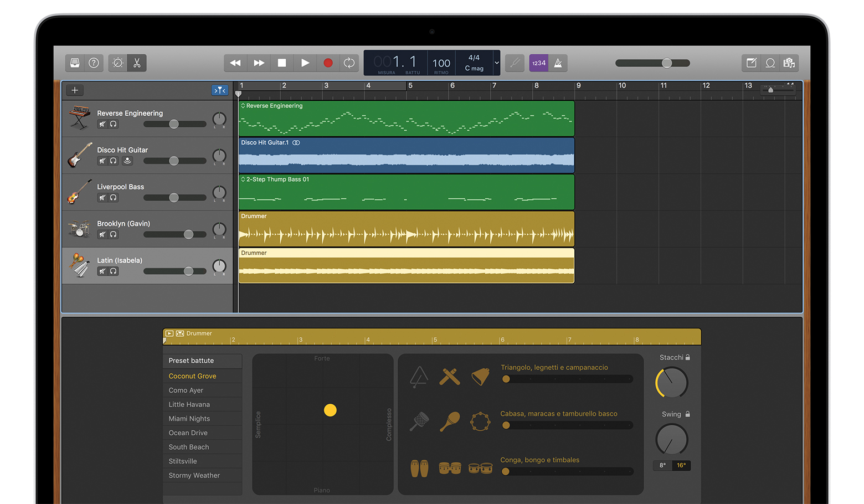Toggle the Cycle loop mode
This screenshot has width=864, height=504.
[349, 63]
